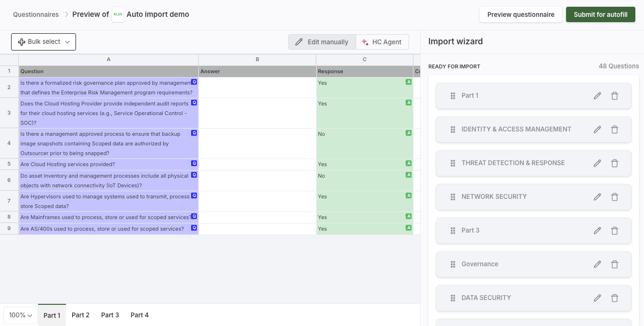Select the AS/400s question cell
This screenshot has width=644, height=326.
point(109,229)
